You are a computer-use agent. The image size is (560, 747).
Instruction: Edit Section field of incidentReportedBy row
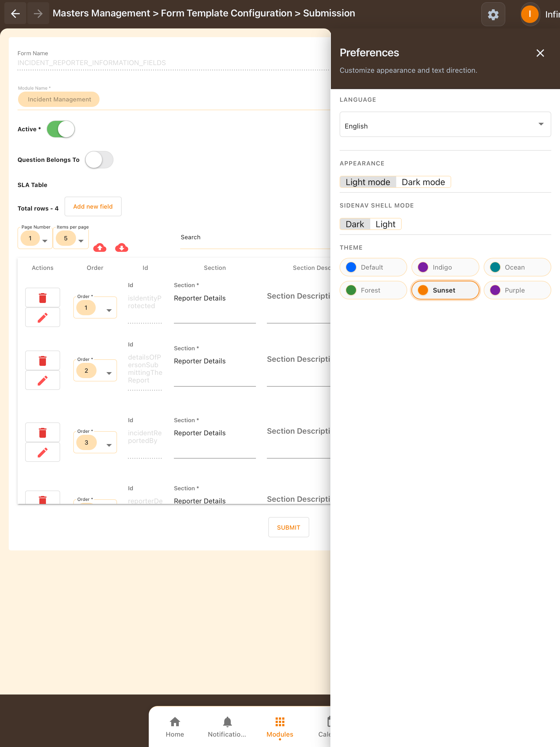(x=214, y=437)
